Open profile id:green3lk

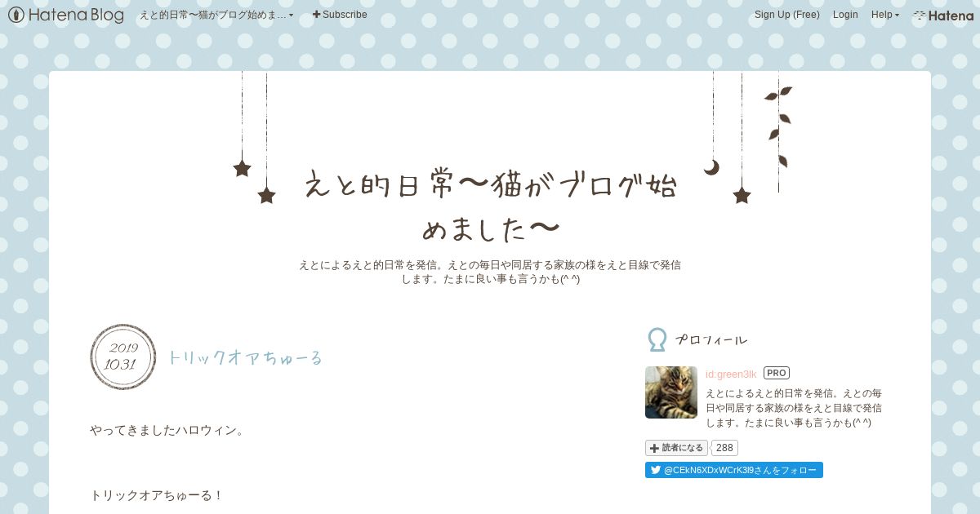coord(731,374)
